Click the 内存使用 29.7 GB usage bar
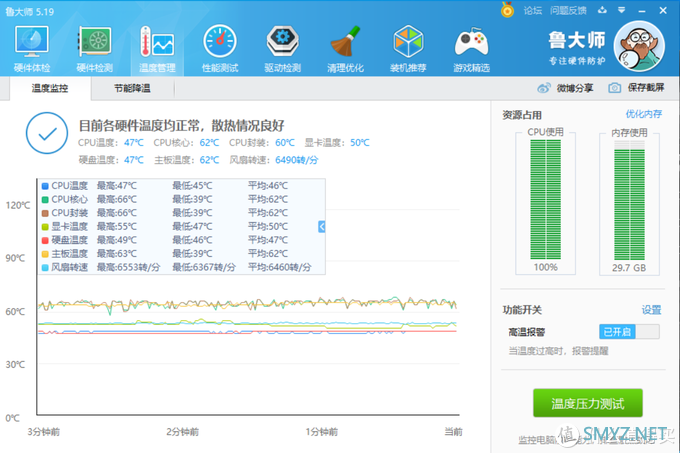The height and width of the screenshot is (453, 680). click(x=629, y=199)
